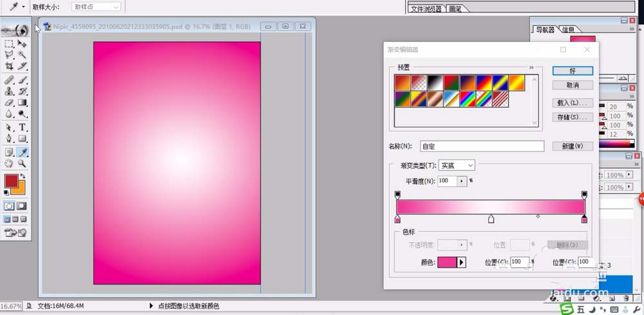
Task: Select the Hand tool
Action: (9, 164)
